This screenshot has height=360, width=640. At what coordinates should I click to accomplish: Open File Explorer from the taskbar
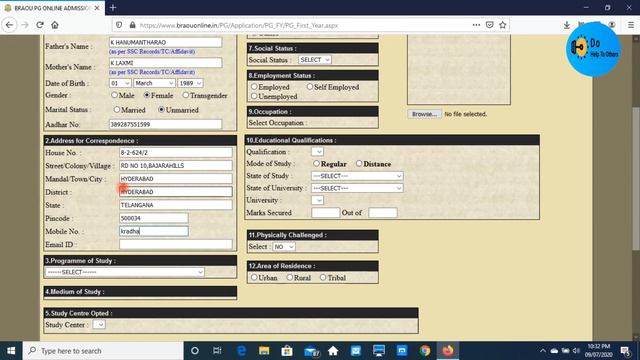pyautogui.click(x=264, y=351)
